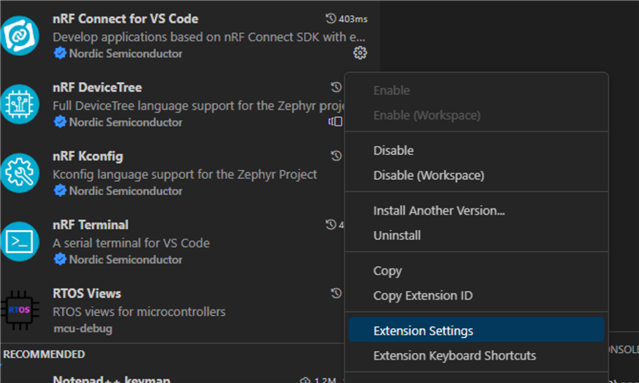Select Install Another Version… menu entry
Viewport: 639px width, 383px height.
[x=476, y=211]
